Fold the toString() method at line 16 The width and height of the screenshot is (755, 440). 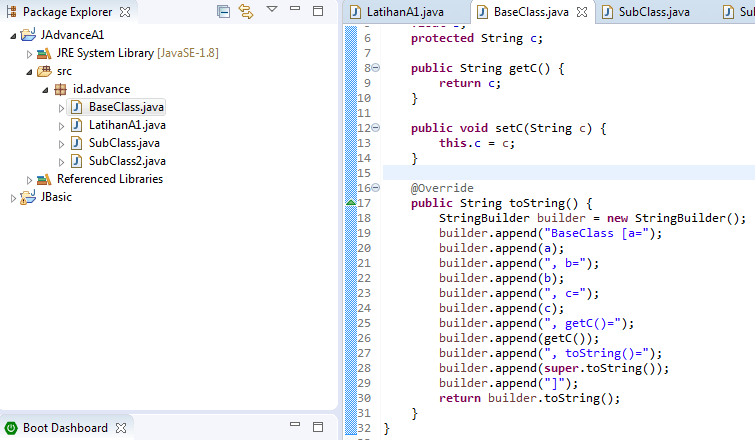(x=376, y=188)
